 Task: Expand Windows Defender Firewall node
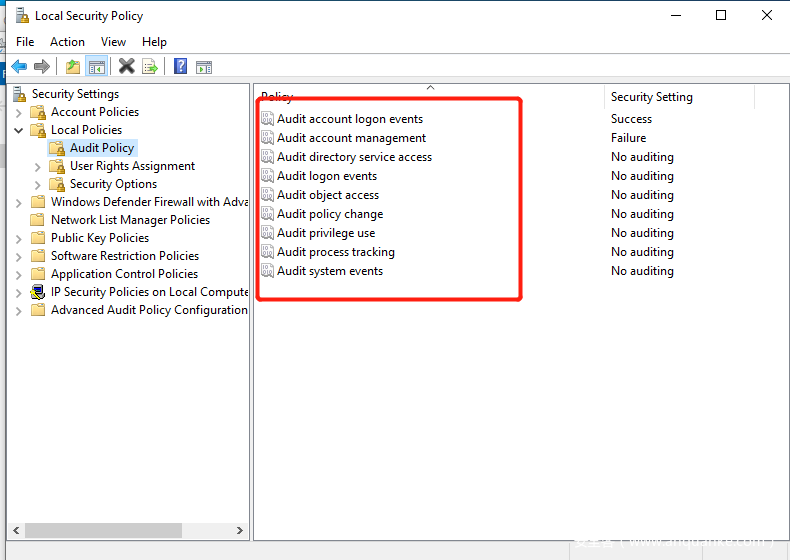[x=19, y=203]
